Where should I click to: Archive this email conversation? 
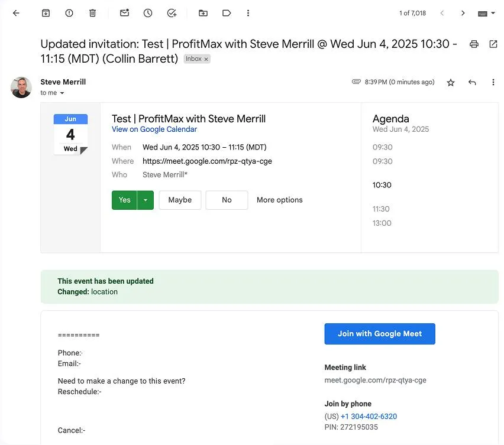tap(46, 13)
